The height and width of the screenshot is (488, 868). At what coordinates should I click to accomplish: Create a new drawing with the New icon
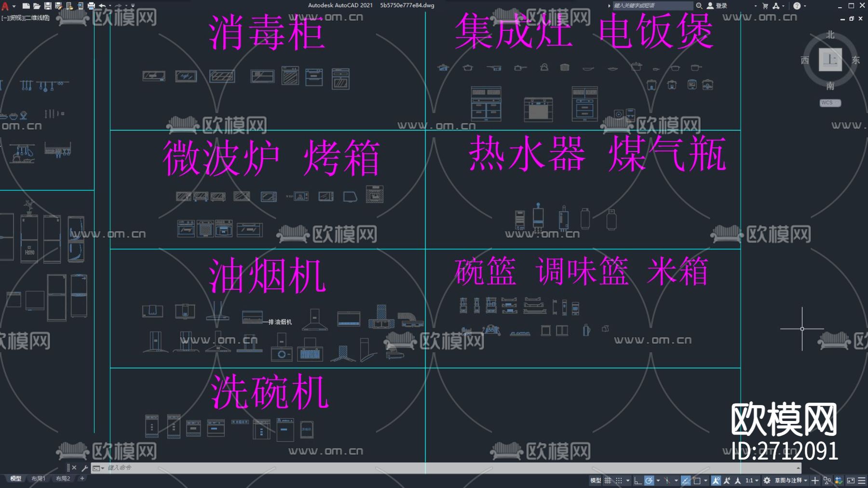[27, 5]
